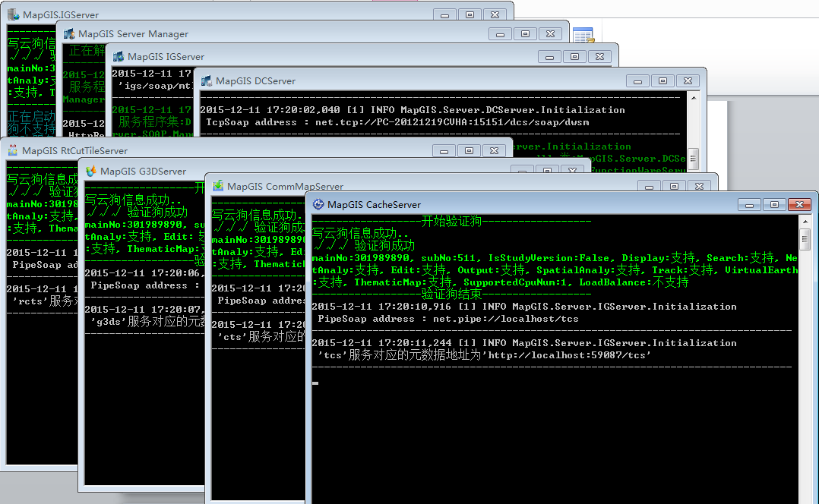The height and width of the screenshot is (504, 819).
Task: Close the MapGIS DCServer window
Action: coord(688,81)
